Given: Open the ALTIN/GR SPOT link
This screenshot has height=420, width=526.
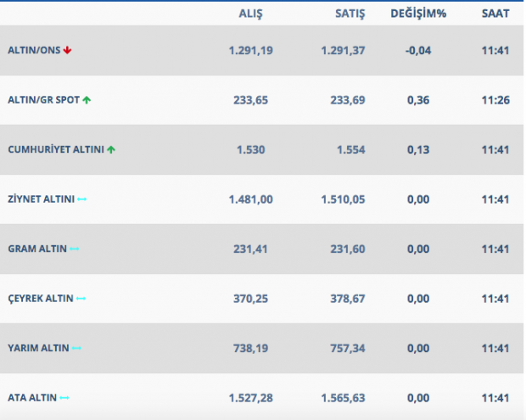Looking at the screenshot, I should (x=43, y=100).
